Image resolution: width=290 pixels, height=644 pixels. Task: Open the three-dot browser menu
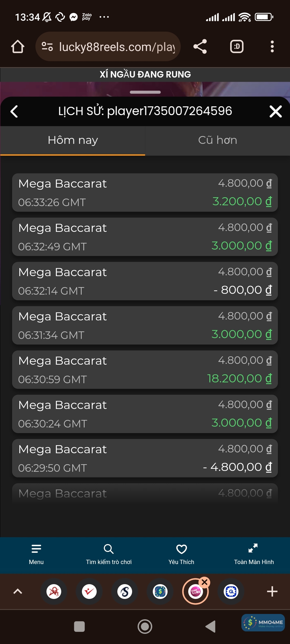coord(272,47)
